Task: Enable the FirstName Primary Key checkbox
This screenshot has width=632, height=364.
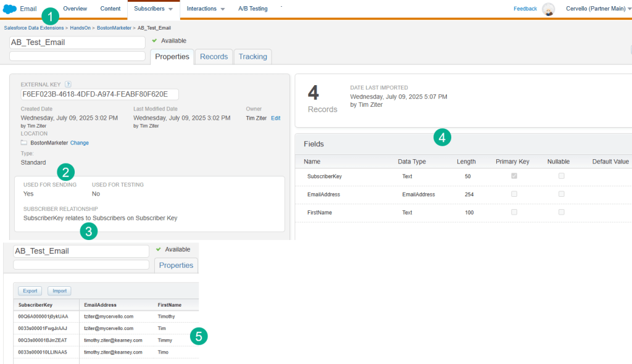Action: (514, 212)
